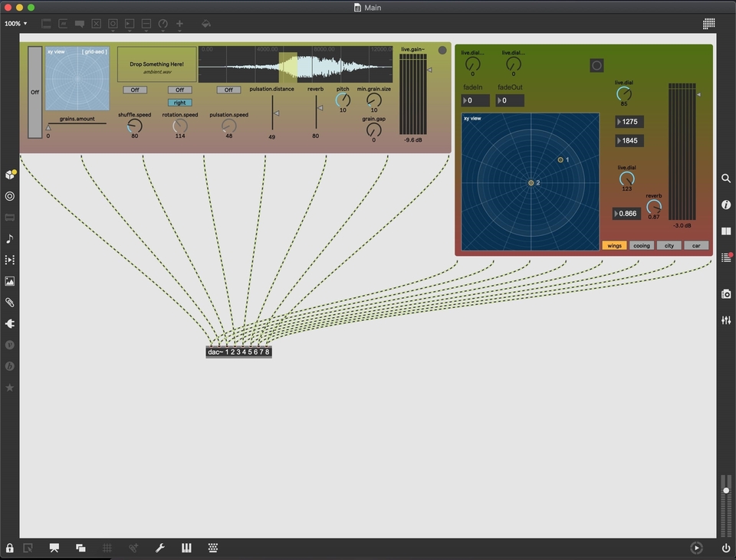
Task: Click the pulsation.distance vertical slider
Action: point(273,113)
